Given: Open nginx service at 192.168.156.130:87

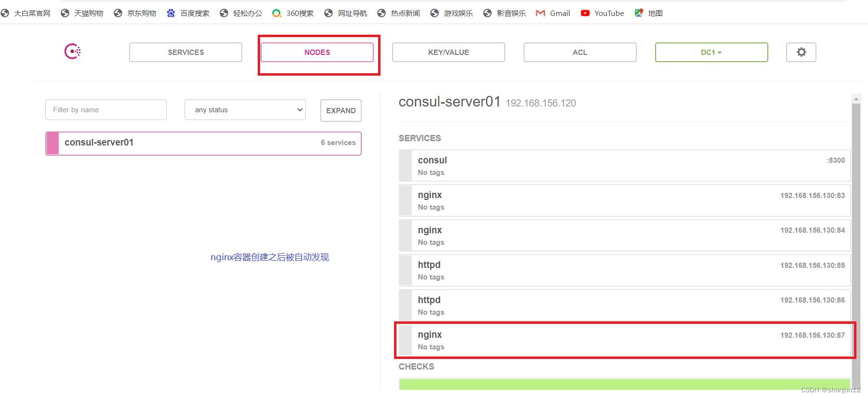Looking at the screenshot, I should [625, 340].
